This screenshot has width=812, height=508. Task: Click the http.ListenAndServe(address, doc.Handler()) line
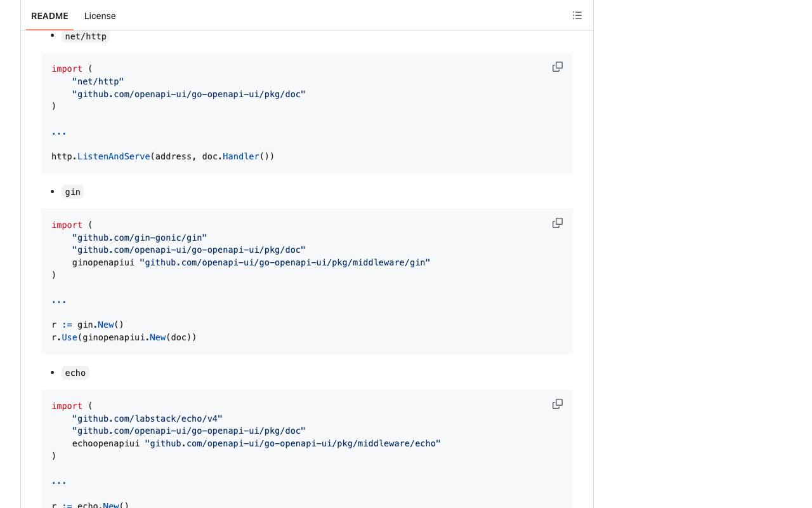[163, 156]
